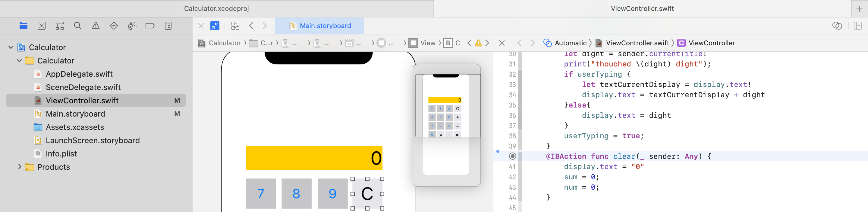Close the assistant editor pane
Viewport: 868px width, 212px height.
tap(502, 43)
